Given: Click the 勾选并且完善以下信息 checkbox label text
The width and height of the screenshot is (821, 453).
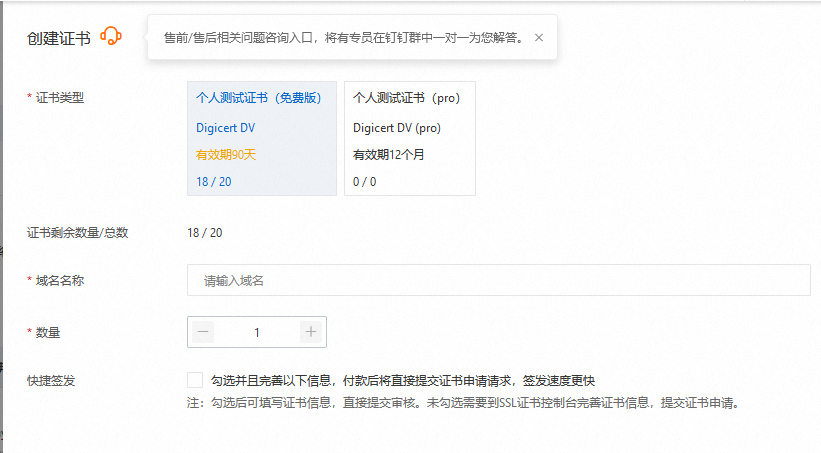Looking at the screenshot, I should 403,380.
